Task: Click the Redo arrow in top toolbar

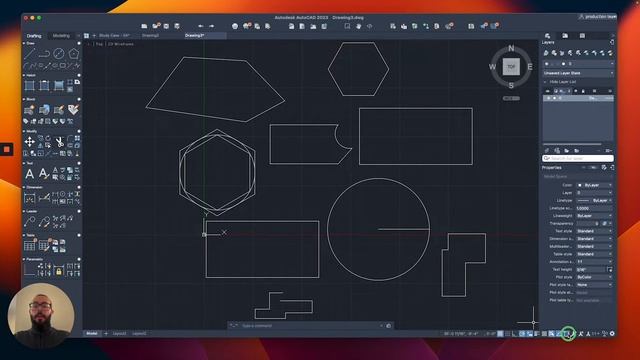Action: pyautogui.click(x=211, y=26)
